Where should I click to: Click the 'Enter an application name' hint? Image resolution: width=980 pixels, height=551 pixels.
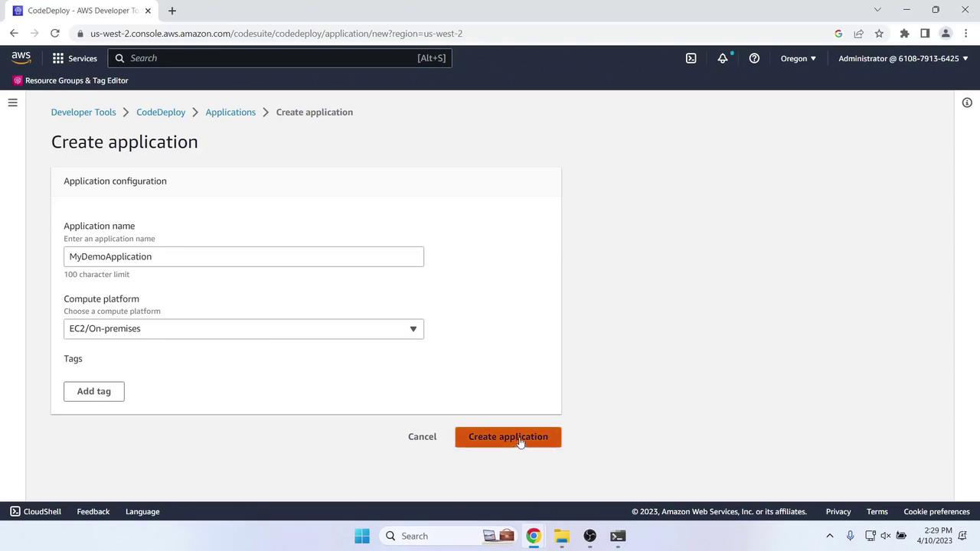[109, 239]
